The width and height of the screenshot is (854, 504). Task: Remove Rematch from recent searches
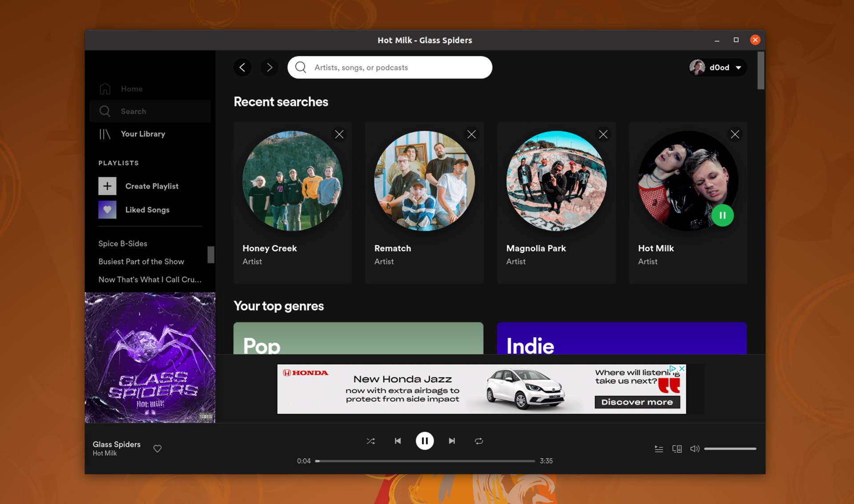pyautogui.click(x=471, y=134)
